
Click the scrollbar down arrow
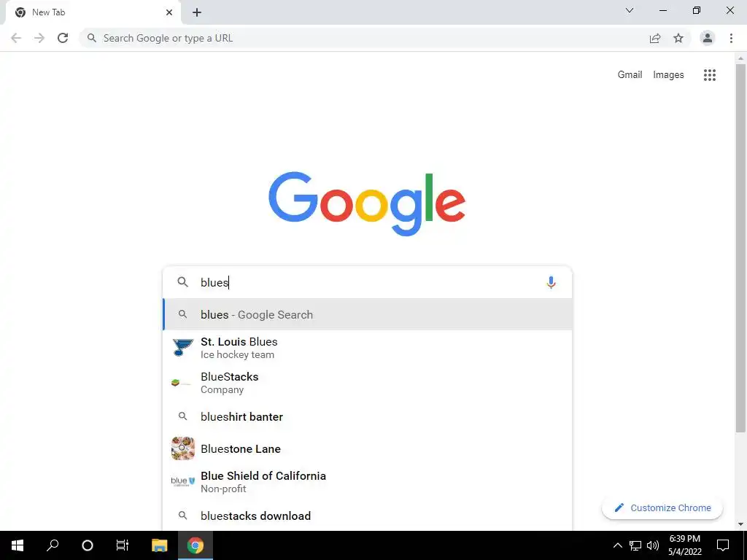[x=740, y=524]
